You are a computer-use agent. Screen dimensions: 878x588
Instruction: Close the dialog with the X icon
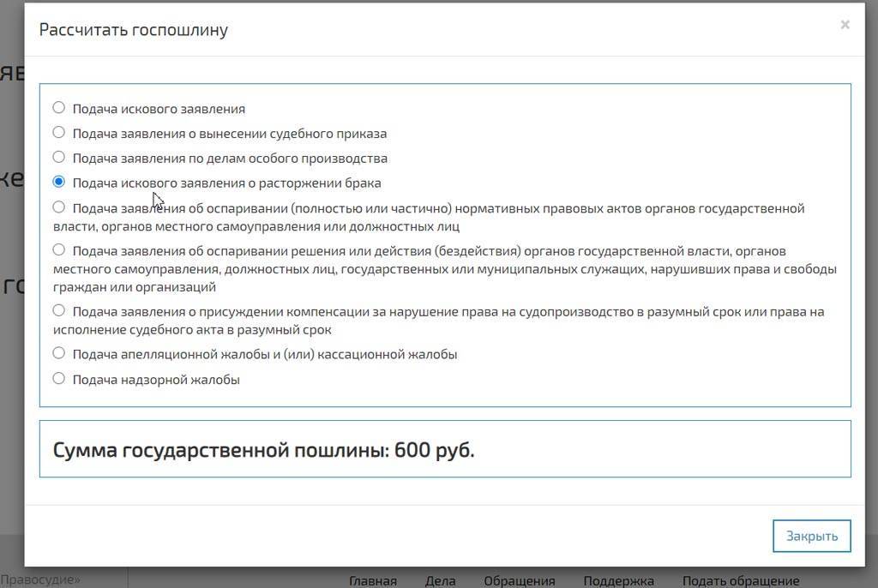point(845,25)
